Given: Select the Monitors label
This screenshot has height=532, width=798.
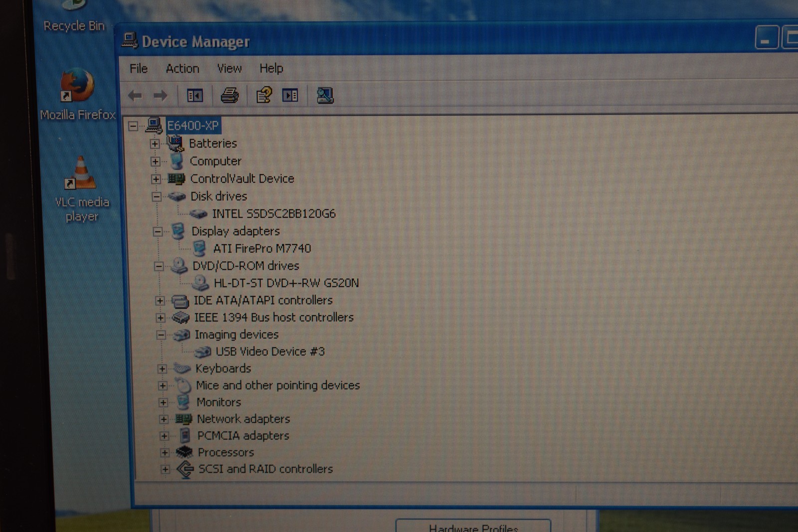Looking at the screenshot, I should tap(218, 402).
